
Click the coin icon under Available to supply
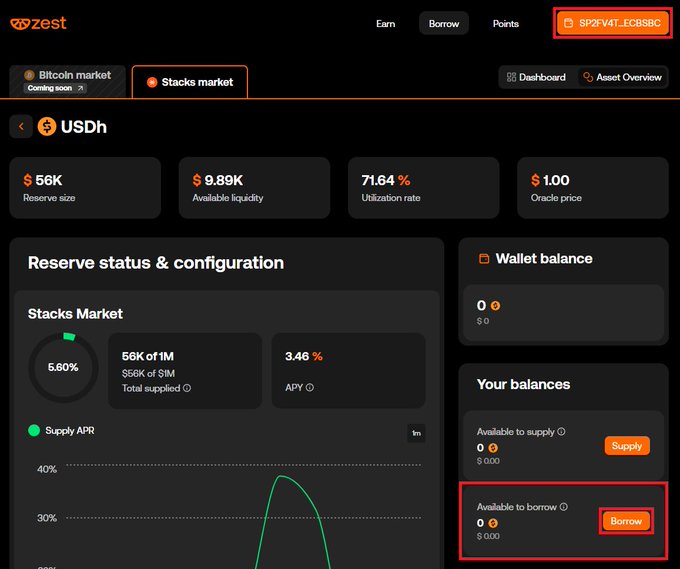pyautogui.click(x=493, y=448)
